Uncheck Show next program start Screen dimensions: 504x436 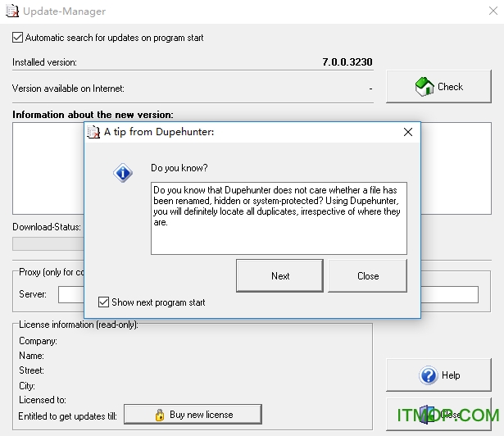pyautogui.click(x=103, y=302)
